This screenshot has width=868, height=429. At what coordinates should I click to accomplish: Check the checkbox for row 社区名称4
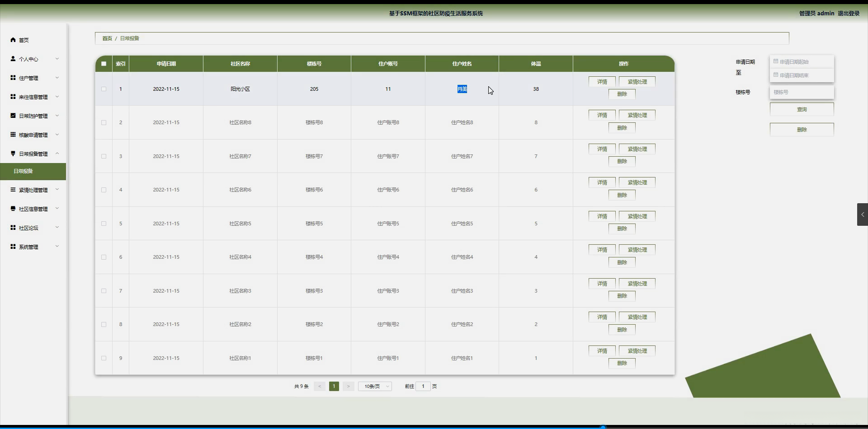tap(104, 257)
